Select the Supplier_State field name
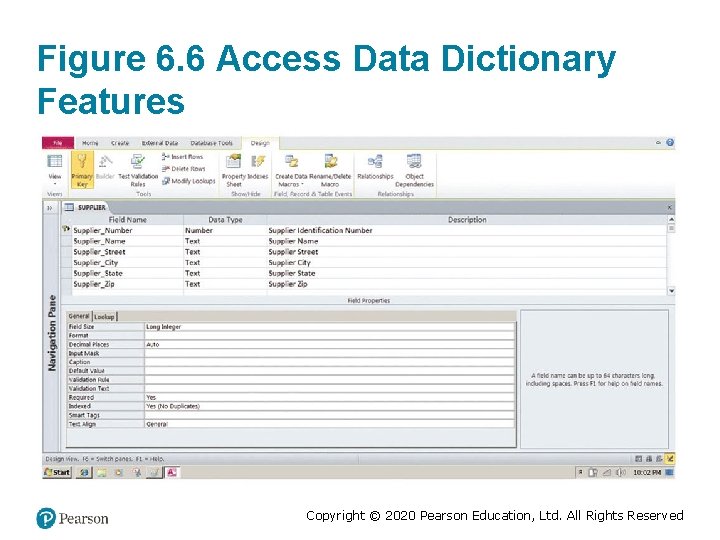Image resolution: width=720 pixels, height=540 pixels. coord(128,273)
